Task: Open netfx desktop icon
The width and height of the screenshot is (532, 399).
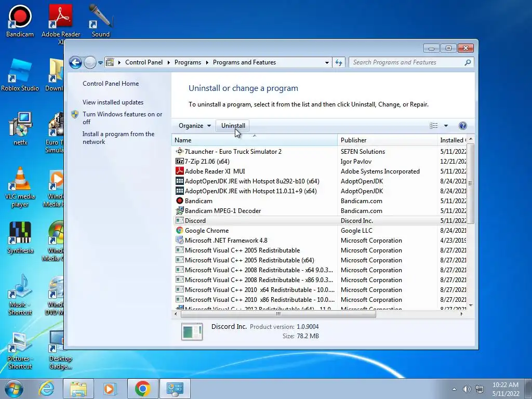Action: 20,129
